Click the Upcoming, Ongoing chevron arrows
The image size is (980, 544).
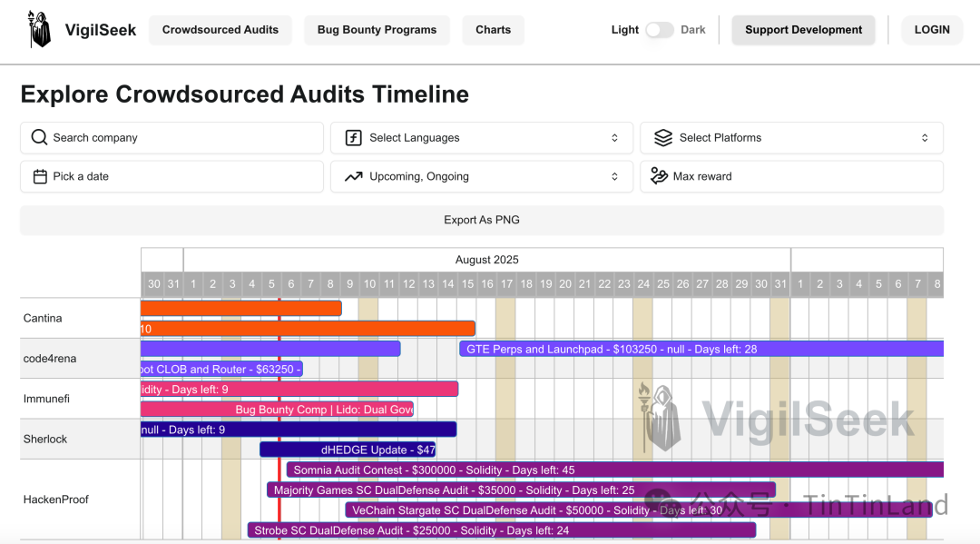[x=614, y=176]
